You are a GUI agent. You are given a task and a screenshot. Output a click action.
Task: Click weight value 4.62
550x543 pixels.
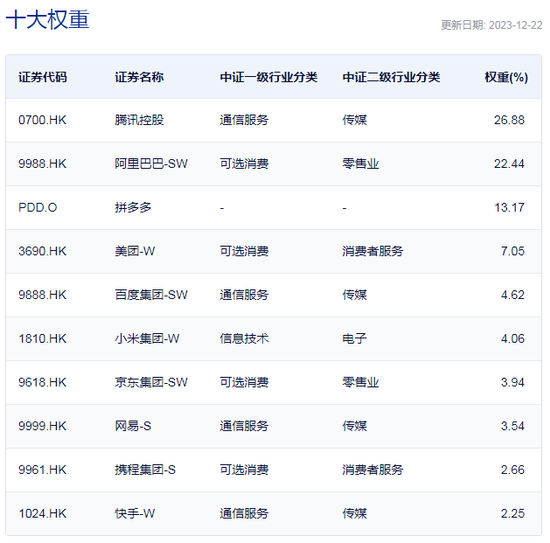coord(513,295)
